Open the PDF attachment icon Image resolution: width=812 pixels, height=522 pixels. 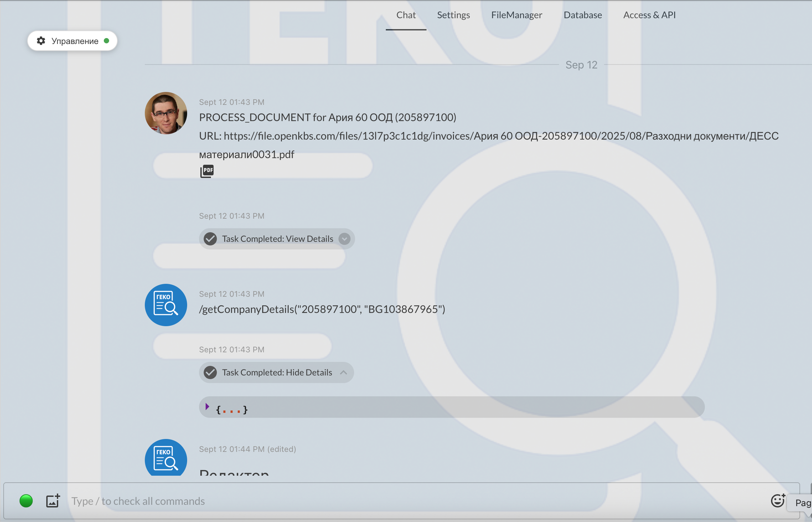(207, 171)
